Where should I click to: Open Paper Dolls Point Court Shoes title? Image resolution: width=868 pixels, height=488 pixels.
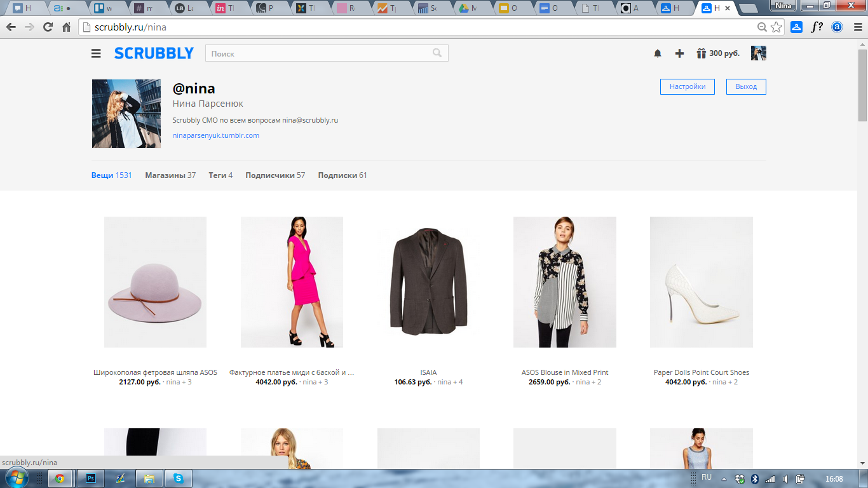[x=702, y=372]
